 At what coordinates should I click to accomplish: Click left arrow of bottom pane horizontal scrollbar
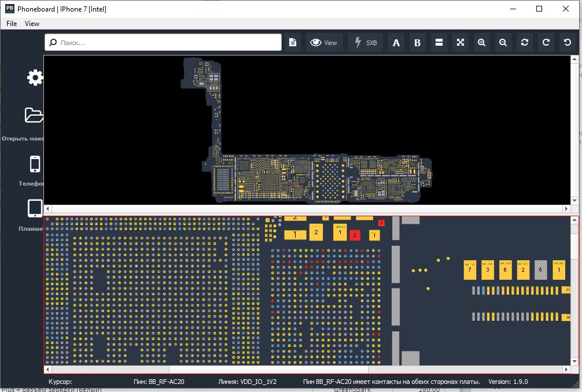(47, 369)
